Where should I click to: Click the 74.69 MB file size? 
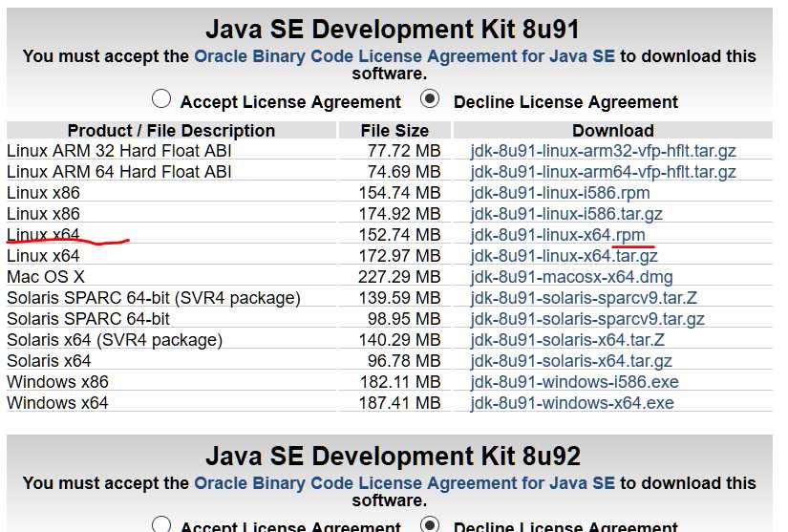(x=404, y=172)
